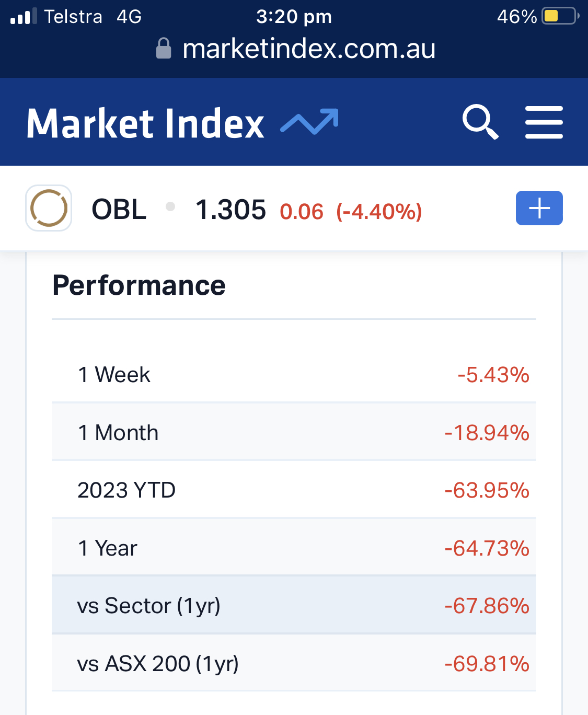Click the Market Index trend arrow logo

pyautogui.click(x=309, y=122)
